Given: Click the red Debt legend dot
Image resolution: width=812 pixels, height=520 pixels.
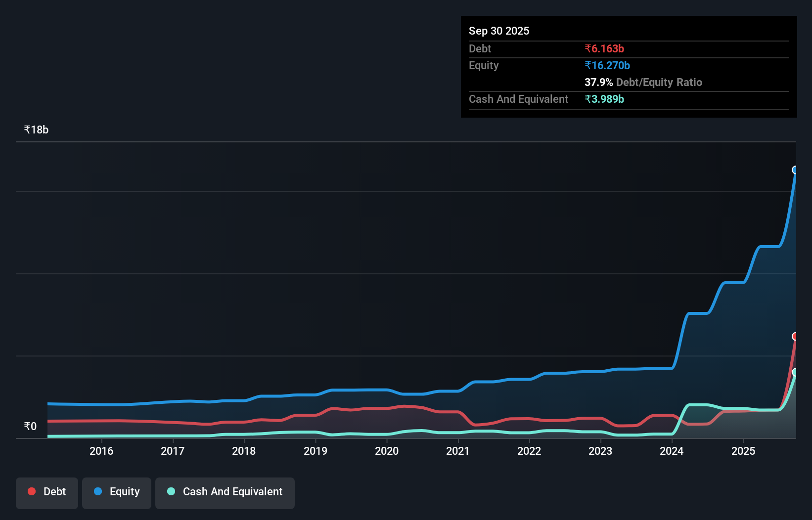Looking at the screenshot, I should click(x=31, y=491).
